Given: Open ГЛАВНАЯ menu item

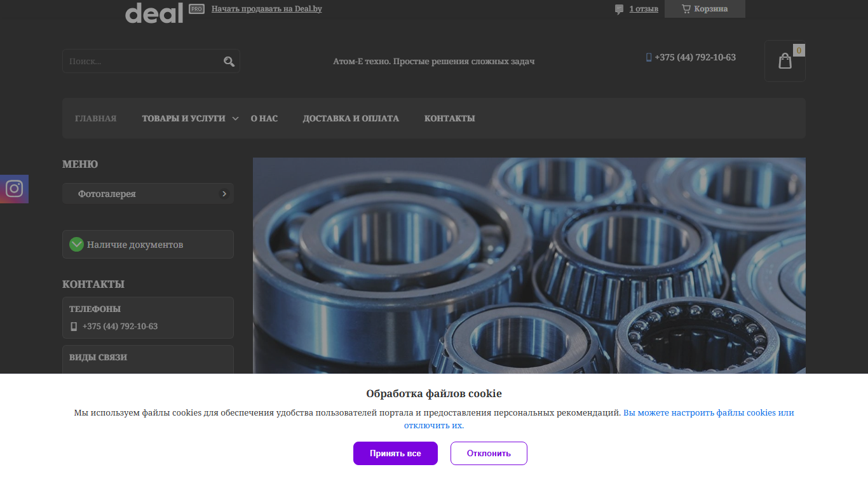Looking at the screenshot, I should [x=95, y=118].
